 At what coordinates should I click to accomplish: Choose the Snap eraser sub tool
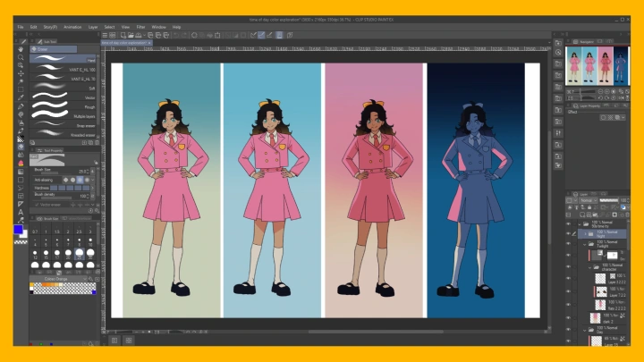tap(63, 125)
